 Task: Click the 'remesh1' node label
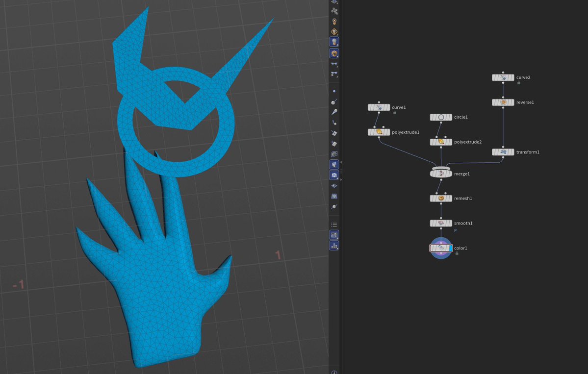point(463,198)
